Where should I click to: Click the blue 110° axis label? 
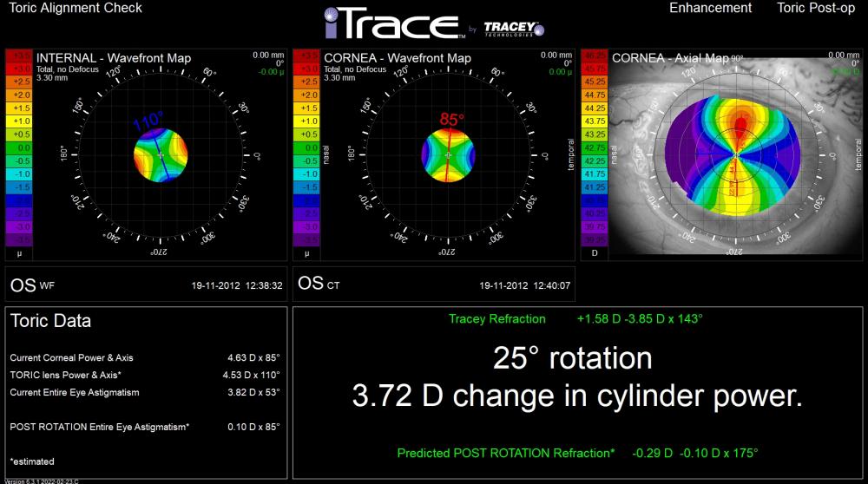pos(148,120)
